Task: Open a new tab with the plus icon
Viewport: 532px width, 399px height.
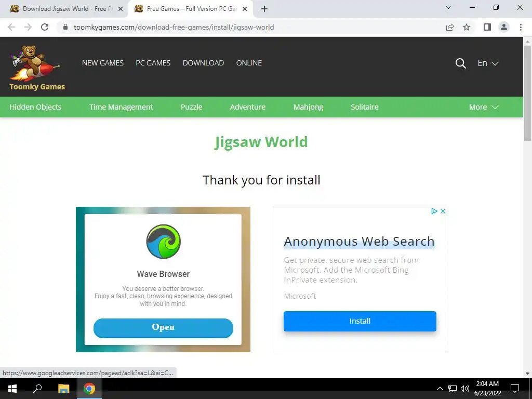Action: click(264, 9)
